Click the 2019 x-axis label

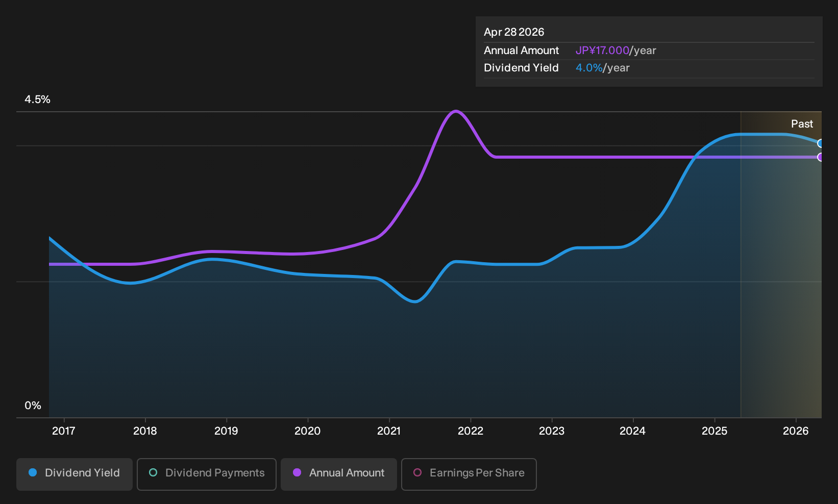[x=226, y=431]
